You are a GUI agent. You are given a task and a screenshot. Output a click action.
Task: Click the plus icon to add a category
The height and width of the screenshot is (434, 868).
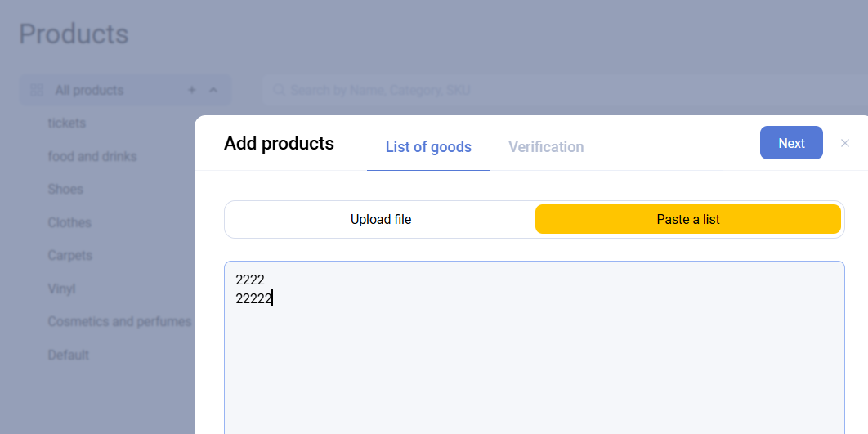[x=192, y=90]
